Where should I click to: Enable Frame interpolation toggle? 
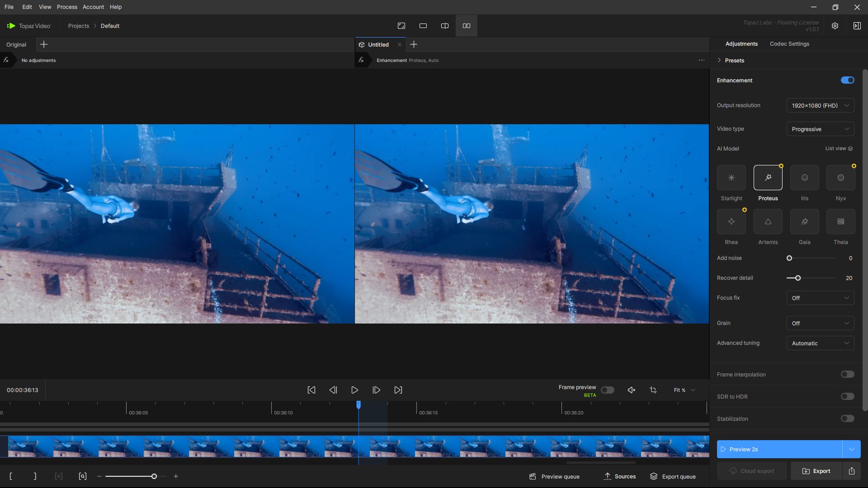tap(847, 374)
